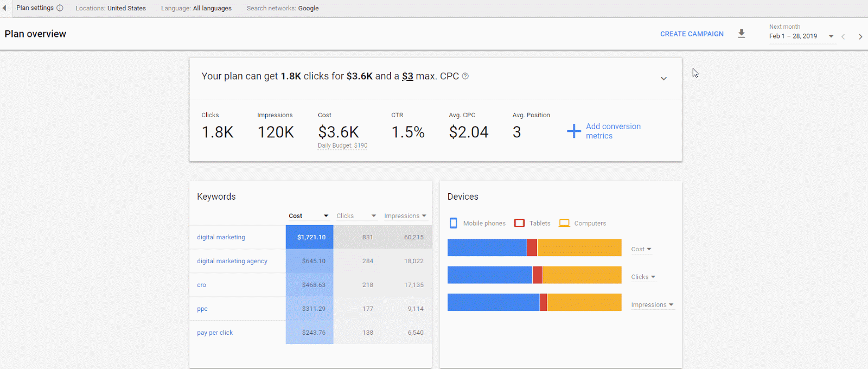Click the 831 clicks cell
Viewport: 868px width, 369px height.
[x=368, y=237]
